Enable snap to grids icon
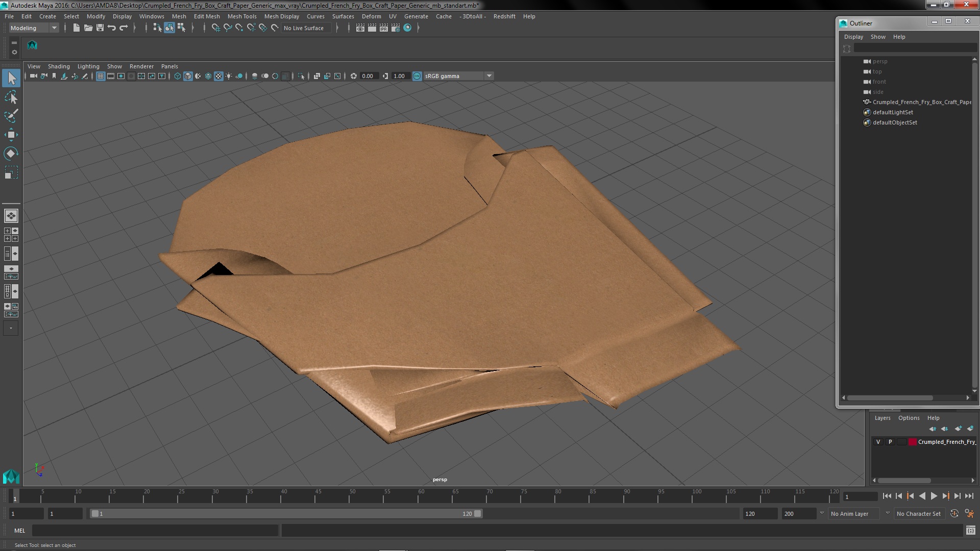980x551 pixels. click(x=215, y=28)
